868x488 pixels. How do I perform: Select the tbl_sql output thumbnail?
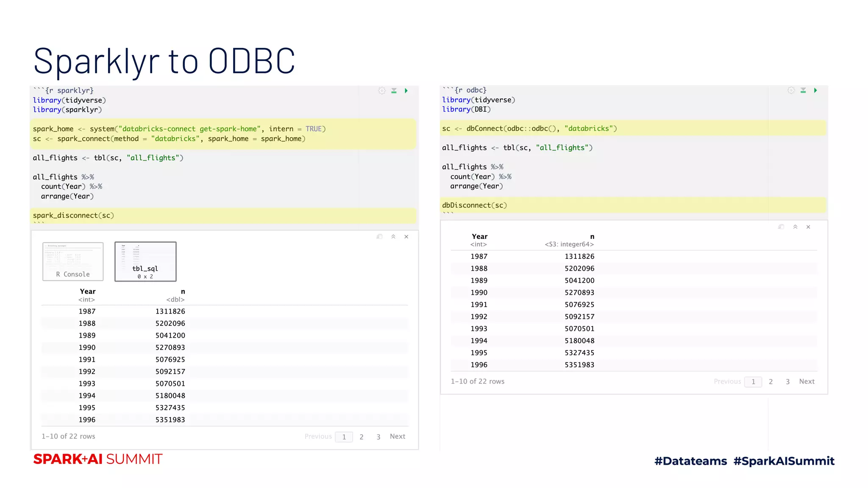(x=145, y=261)
